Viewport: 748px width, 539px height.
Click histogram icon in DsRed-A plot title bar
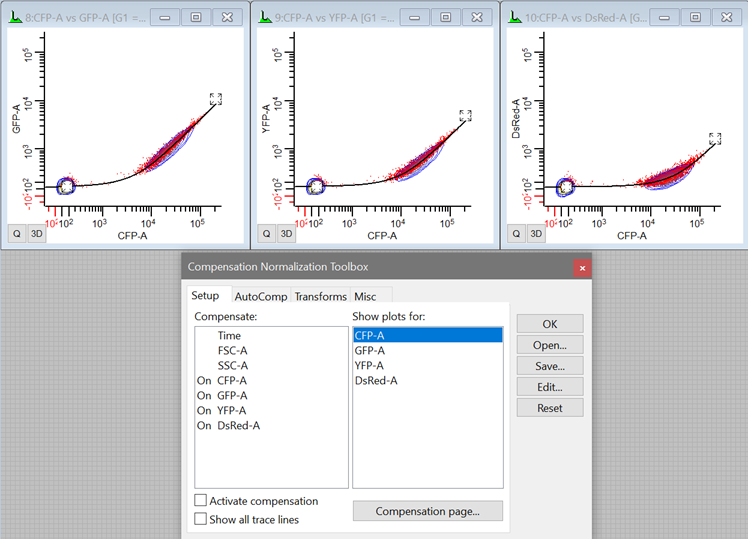514,17
